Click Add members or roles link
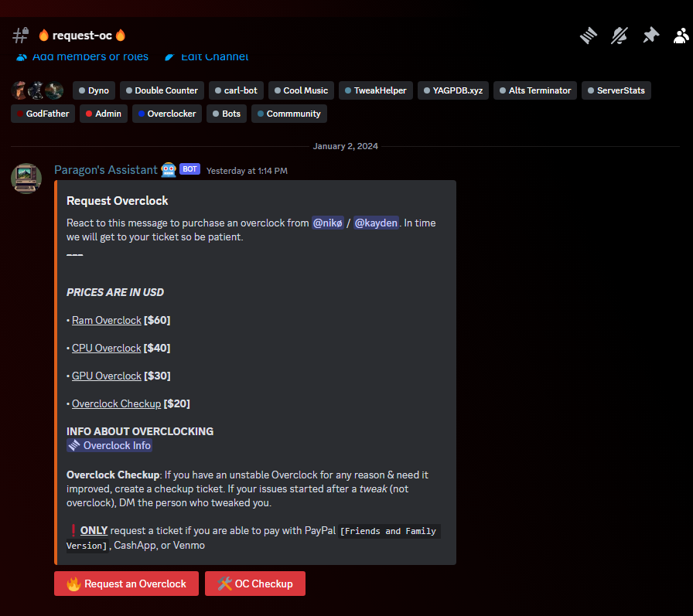Image resolution: width=693 pixels, height=616 pixels. [x=82, y=57]
